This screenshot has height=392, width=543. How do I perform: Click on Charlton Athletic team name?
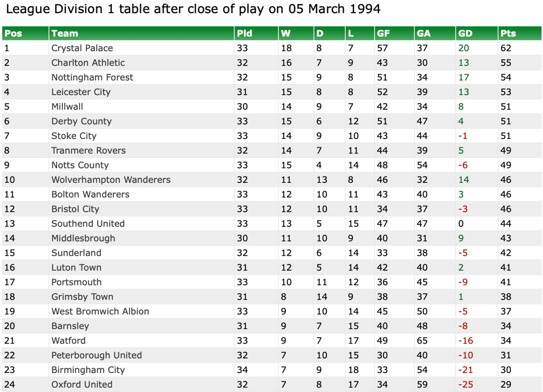click(88, 62)
